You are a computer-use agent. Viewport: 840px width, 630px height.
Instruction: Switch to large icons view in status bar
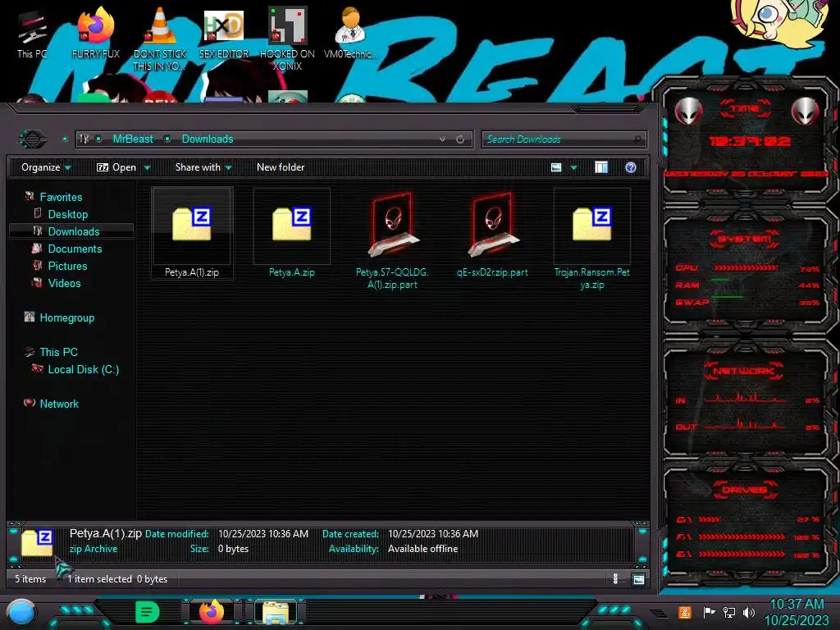[x=638, y=579]
